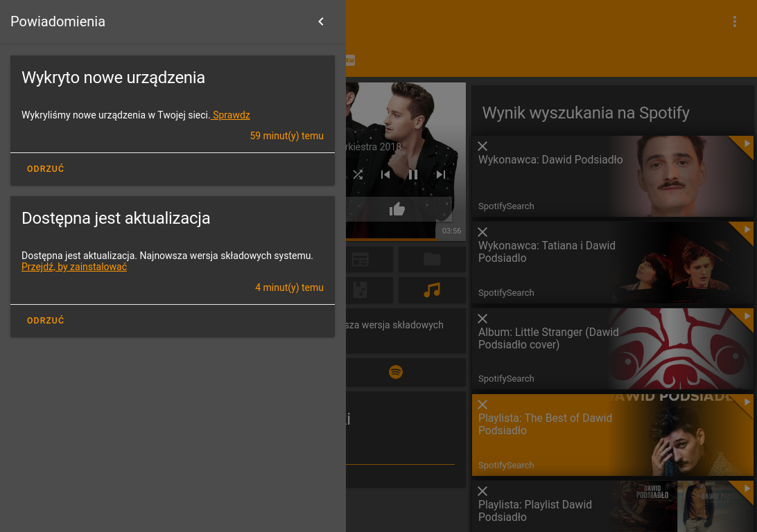This screenshot has width=757, height=532.
Task: Click the audiobook icon button
Action: (x=360, y=290)
